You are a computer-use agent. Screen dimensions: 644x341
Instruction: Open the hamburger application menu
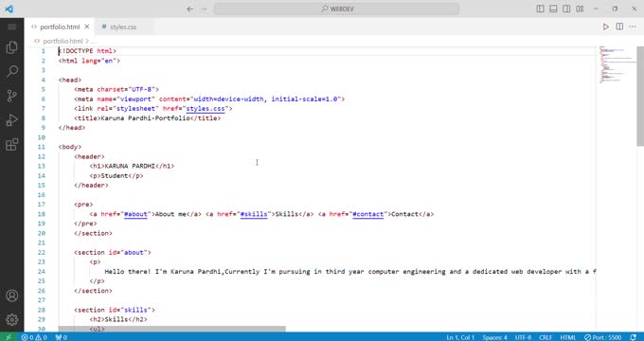[12, 27]
